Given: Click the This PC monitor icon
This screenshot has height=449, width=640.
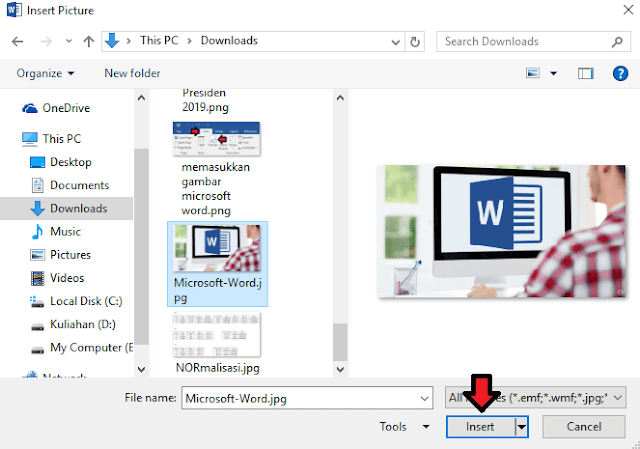Looking at the screenshot, I should [x=29, y=139].
